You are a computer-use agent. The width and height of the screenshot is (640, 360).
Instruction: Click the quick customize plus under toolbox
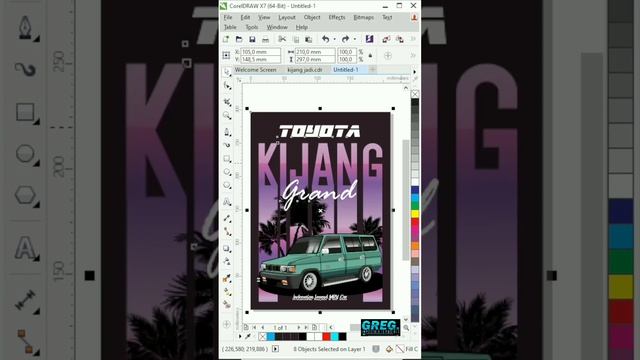pos(227,324)
